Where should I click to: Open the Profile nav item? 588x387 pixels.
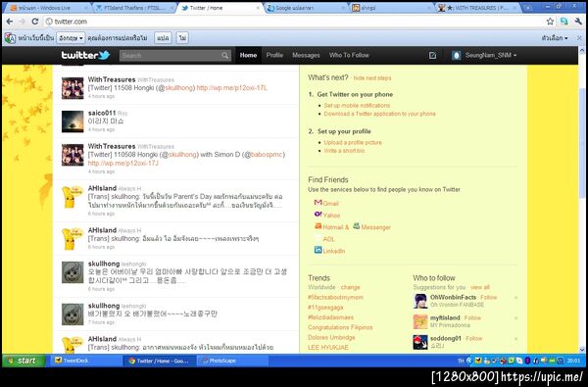[274, 56]
